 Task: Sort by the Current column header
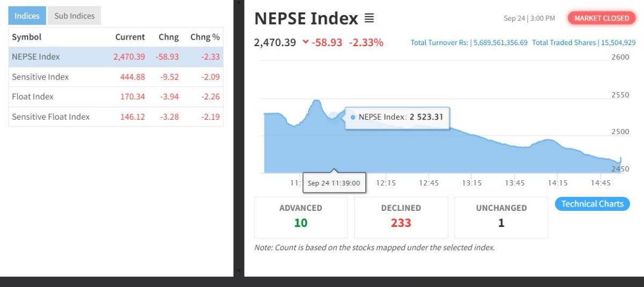130,37
